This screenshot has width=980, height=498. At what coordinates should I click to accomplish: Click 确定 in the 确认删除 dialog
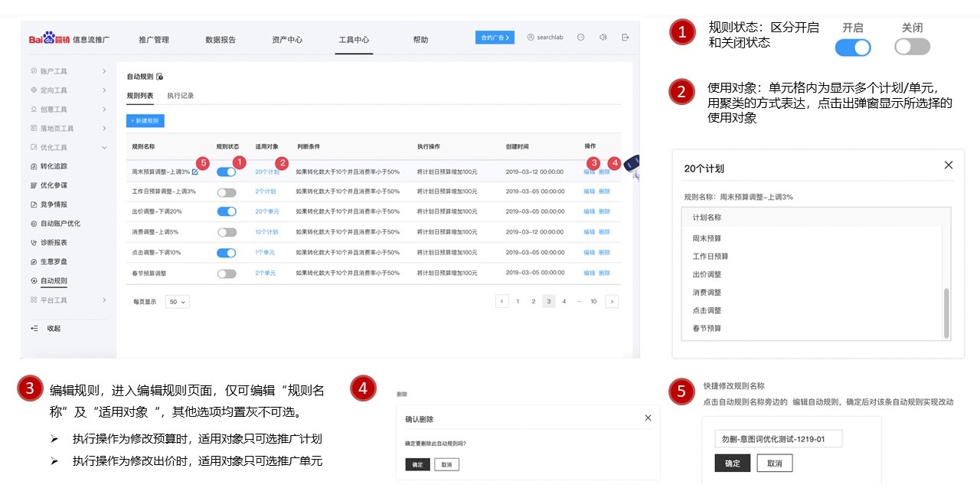click(x=417, y=464)
